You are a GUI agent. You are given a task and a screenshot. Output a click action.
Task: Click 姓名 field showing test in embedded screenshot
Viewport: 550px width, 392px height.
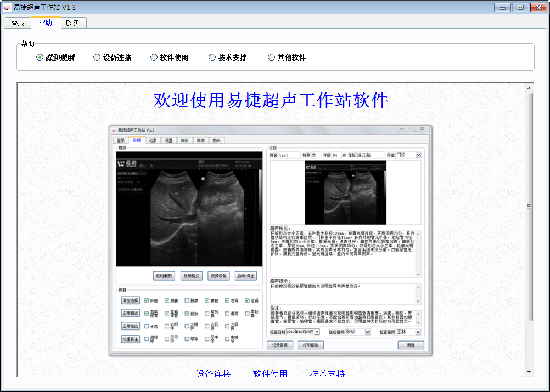point(289,155)
